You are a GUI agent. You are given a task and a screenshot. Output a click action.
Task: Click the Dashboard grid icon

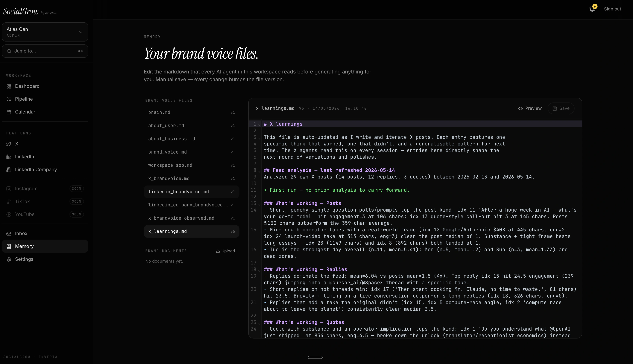[x=9, y=86]
